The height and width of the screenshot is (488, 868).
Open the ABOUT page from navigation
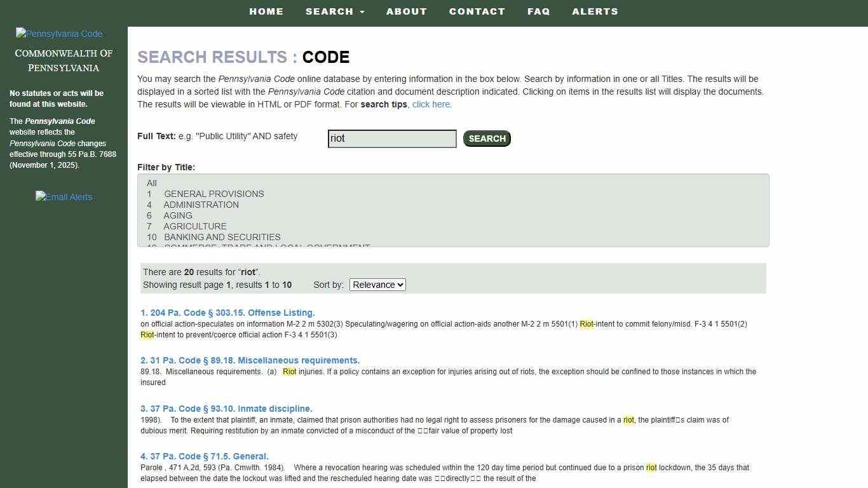(x=407, y=11)
